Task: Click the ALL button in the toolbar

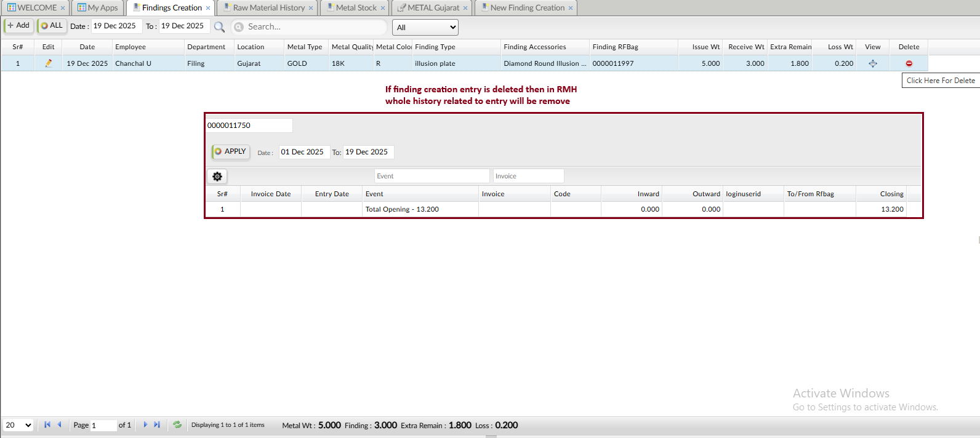Action: 52,26
